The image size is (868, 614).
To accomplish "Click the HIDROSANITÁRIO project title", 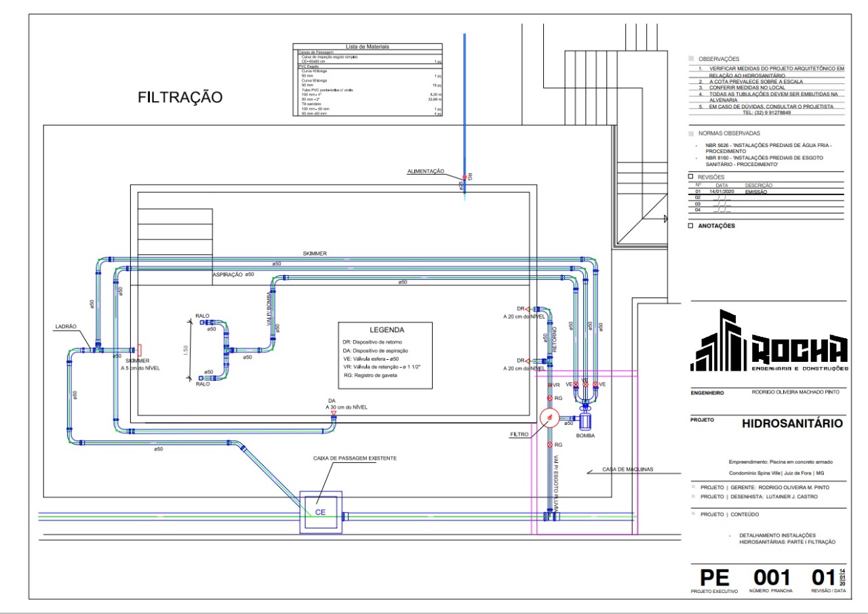I will (x=792, y=424).
